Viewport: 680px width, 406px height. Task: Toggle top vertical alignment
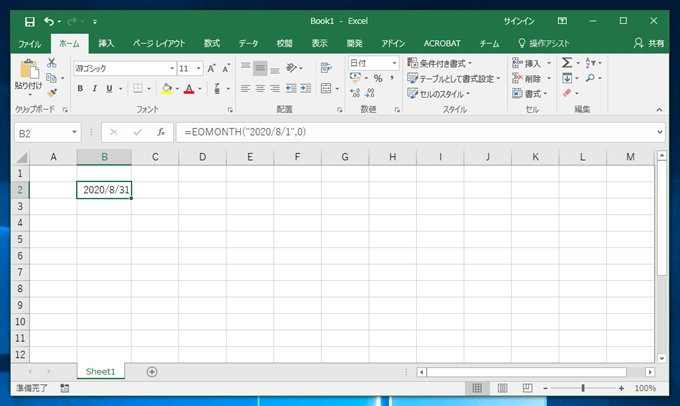click(245, 68)
